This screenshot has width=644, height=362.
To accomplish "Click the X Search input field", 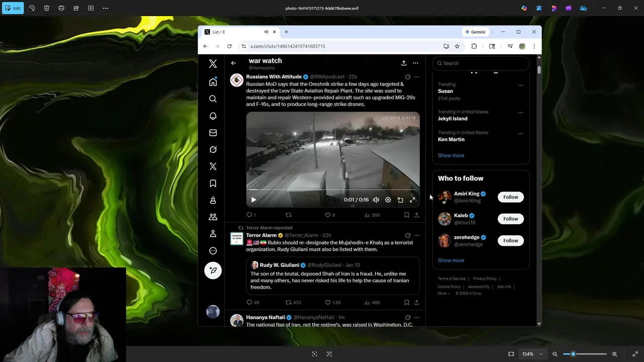I will pyautogui.click(x=481, y=63).
